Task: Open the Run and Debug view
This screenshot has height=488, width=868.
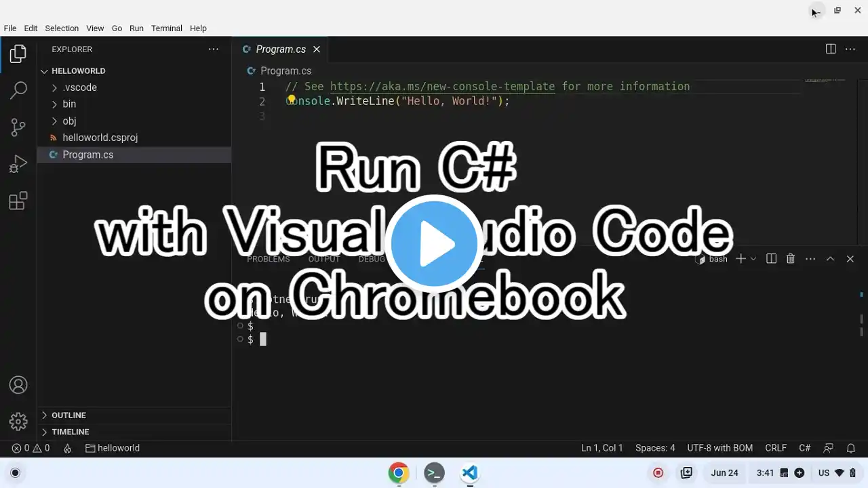Action: 18,164
